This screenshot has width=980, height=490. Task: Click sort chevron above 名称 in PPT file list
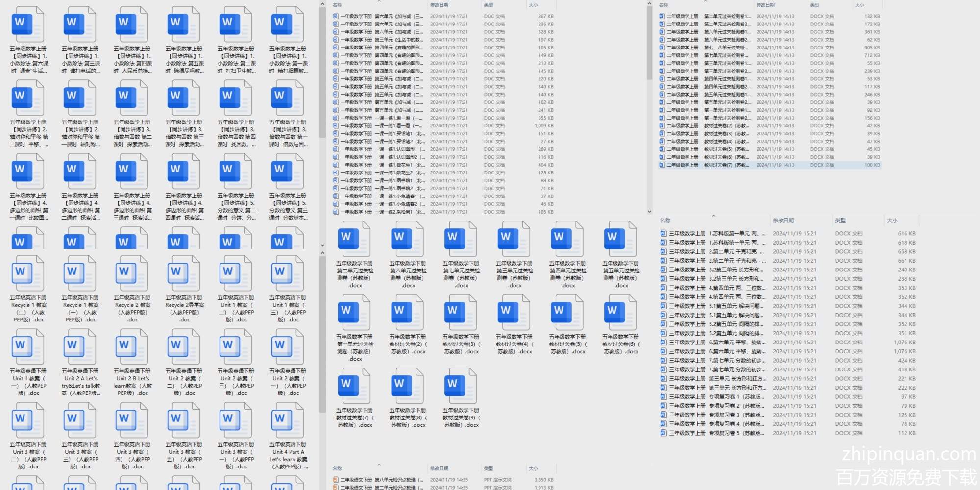point(379,465)
